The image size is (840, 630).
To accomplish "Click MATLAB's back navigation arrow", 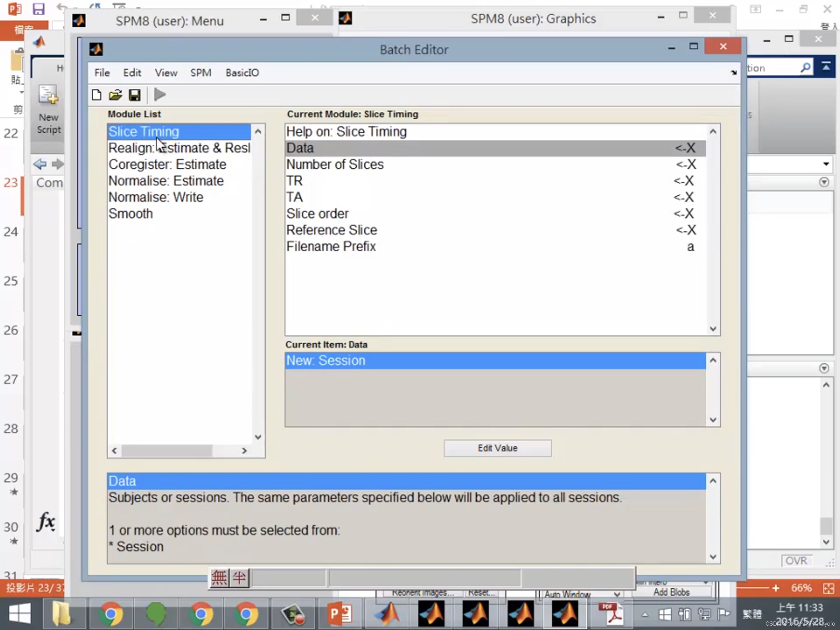I will pos(40,164).
